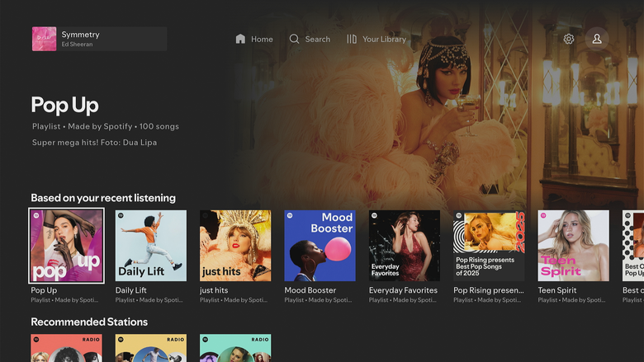Open the yellow Radio station card
The width and height of the screenshot is (644, 362).
click(x=151, y=348)
